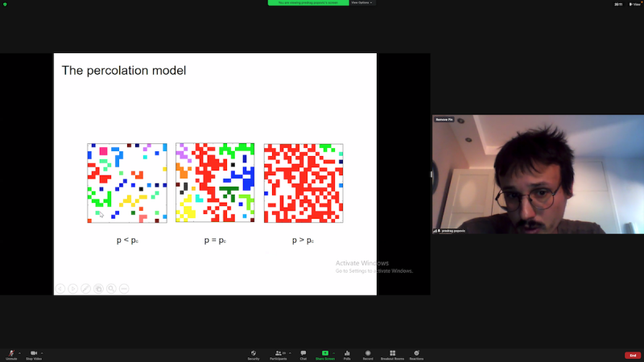644x362 pixels.
Task: Open Breakout Rooms
Action: point(392,354)
